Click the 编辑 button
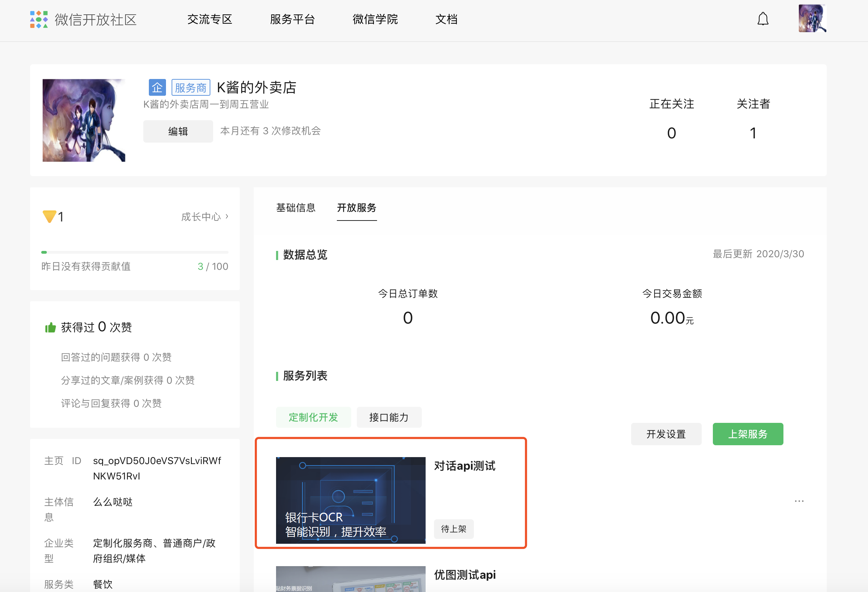Viewport: 868px width, 592px height. (178, 131)
